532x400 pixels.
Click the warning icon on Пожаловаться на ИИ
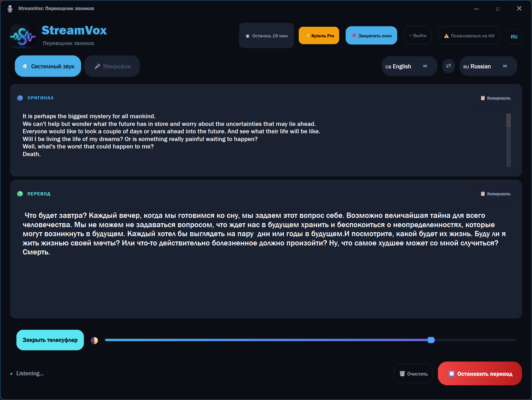[x=446, y=35]
